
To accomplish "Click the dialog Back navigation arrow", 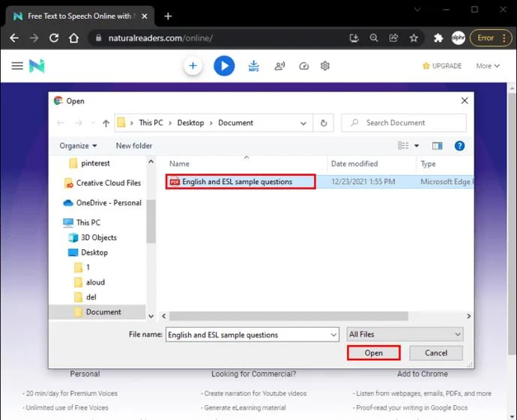I will click(61, 123).
